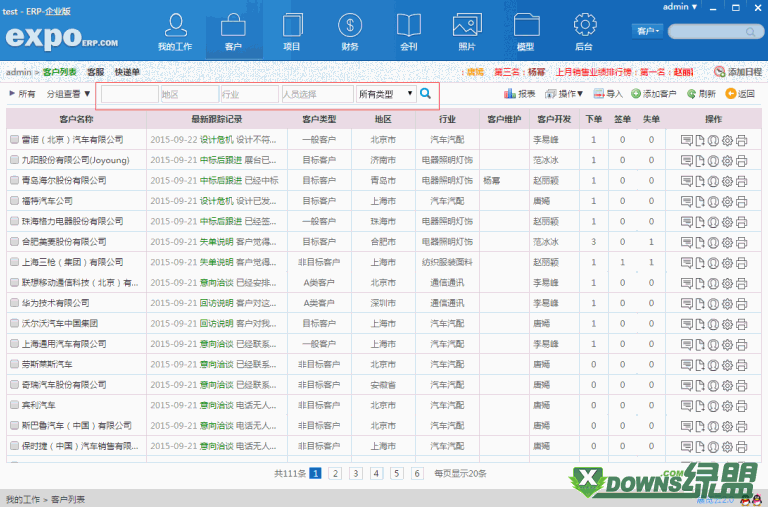Screen dimensions: 768x507
Task: Click circular info icon for 青岛海尔股份有限公司 row
Action: 713,181
